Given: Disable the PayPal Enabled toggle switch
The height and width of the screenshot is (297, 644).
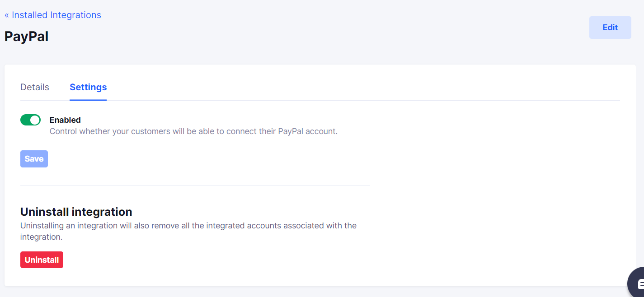Looking at the screenshot, I should click(30, 120).
